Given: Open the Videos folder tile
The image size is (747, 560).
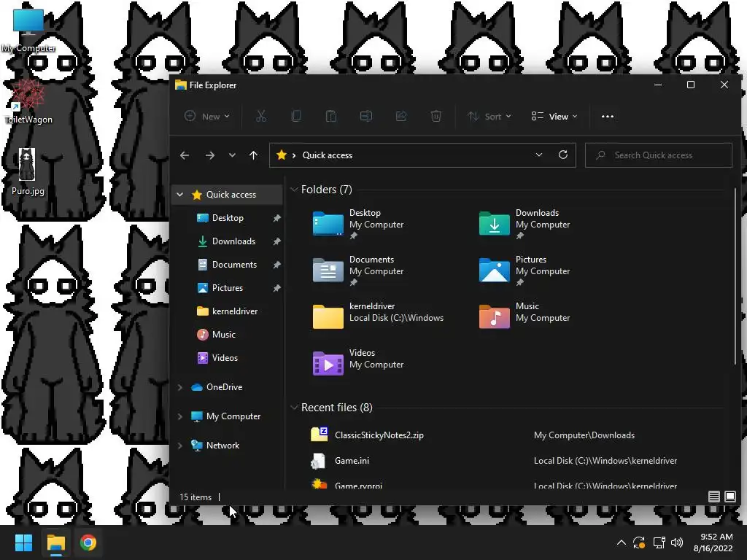Looking at the screenshot, I should tap(358, 363).
